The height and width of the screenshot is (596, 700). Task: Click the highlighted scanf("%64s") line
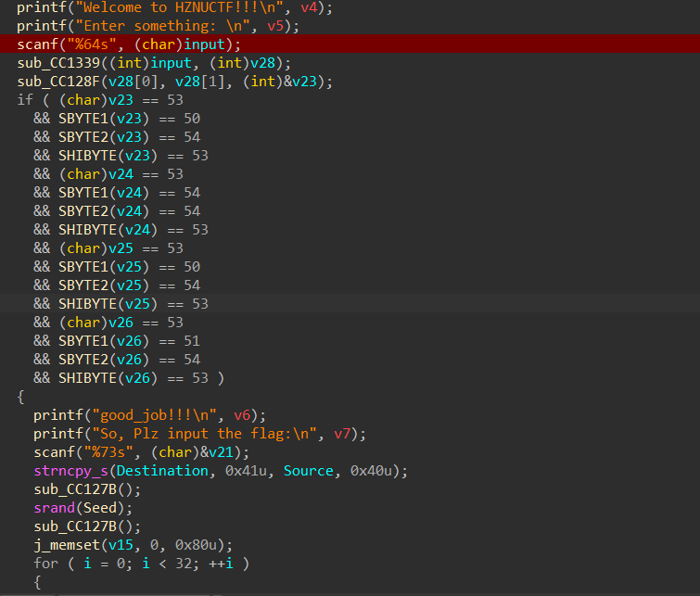(x=350, y=44)
